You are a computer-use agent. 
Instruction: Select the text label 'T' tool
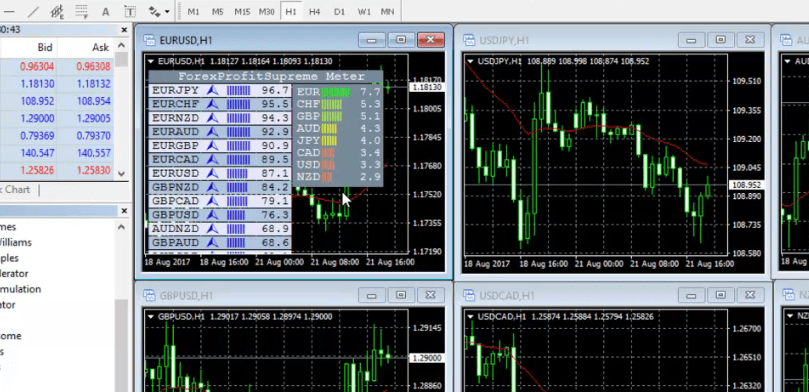tap(130, 11)
